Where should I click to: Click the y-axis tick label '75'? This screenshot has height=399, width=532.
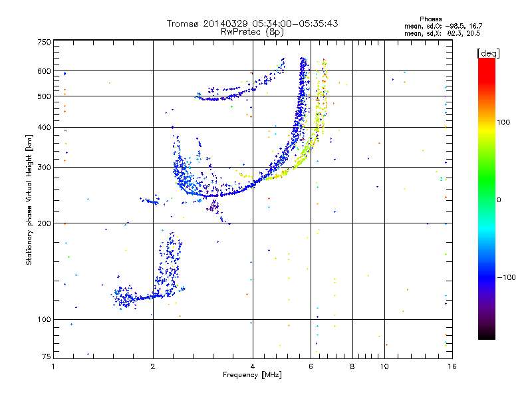(47, 356)
